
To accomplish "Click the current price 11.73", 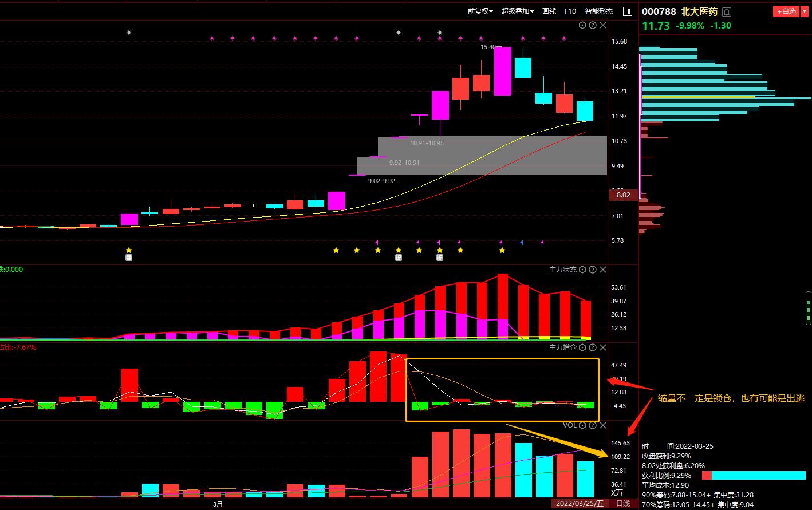I will tap(655, 26).
